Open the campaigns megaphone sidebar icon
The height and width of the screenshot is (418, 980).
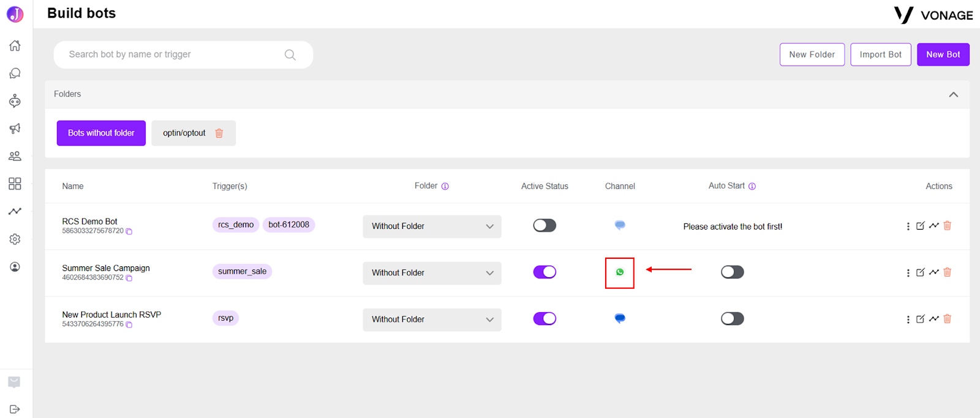pos(15,129)
